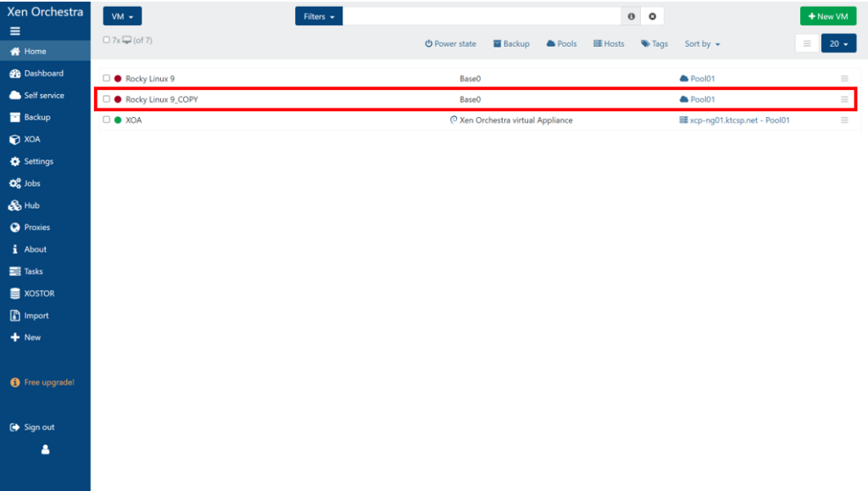Click the New VM button
Viewport: 868px width, 491px height.
tap(827, 17)
